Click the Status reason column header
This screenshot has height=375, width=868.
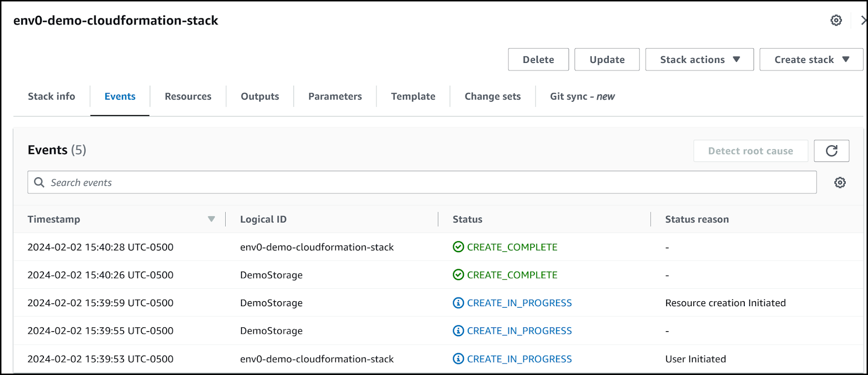tap(697, 219)
